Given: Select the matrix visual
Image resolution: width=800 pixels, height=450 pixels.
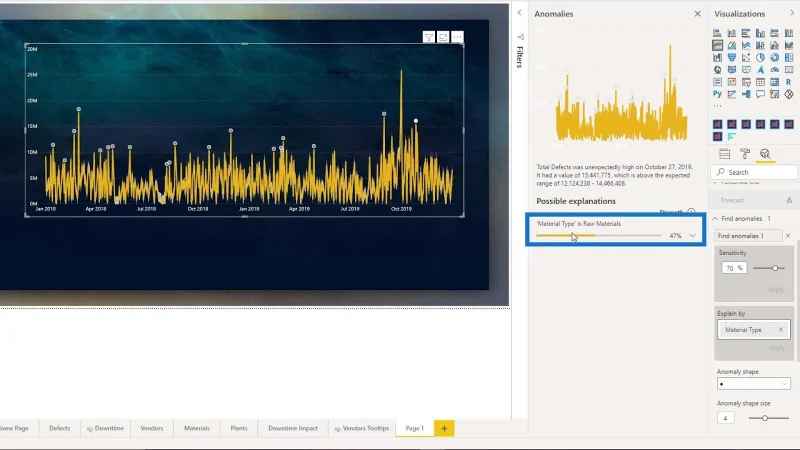Looking at the screenshot, I should coord(774,82).
